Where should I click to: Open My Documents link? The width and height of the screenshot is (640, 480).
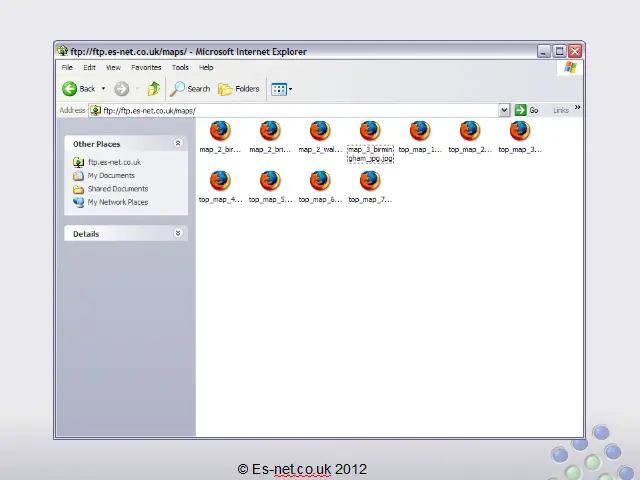(x=111, y=176)
